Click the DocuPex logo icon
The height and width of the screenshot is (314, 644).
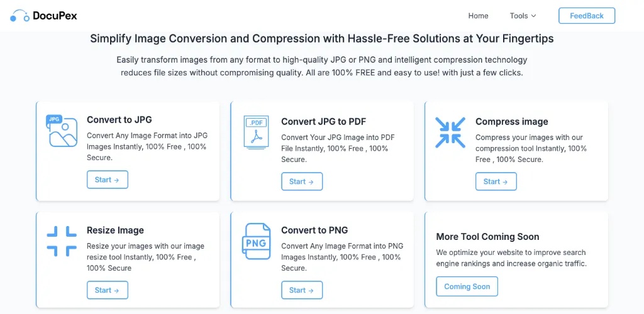click(x=19, y=16)
